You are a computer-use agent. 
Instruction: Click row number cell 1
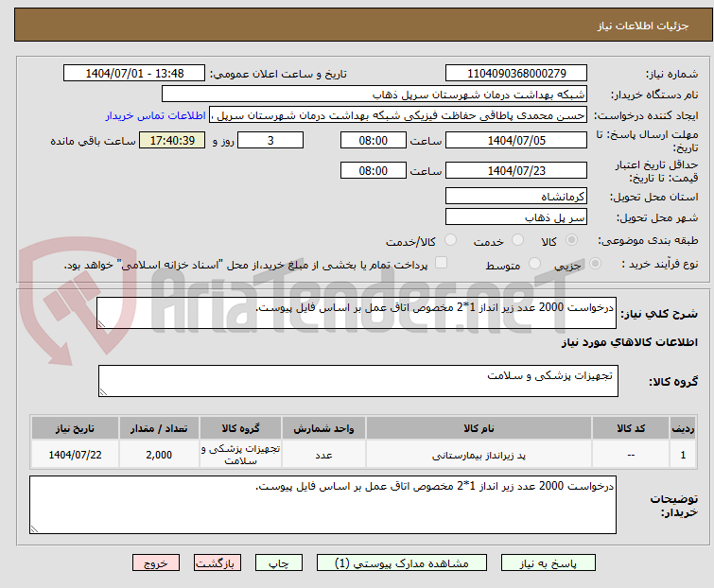coord(683,455)
